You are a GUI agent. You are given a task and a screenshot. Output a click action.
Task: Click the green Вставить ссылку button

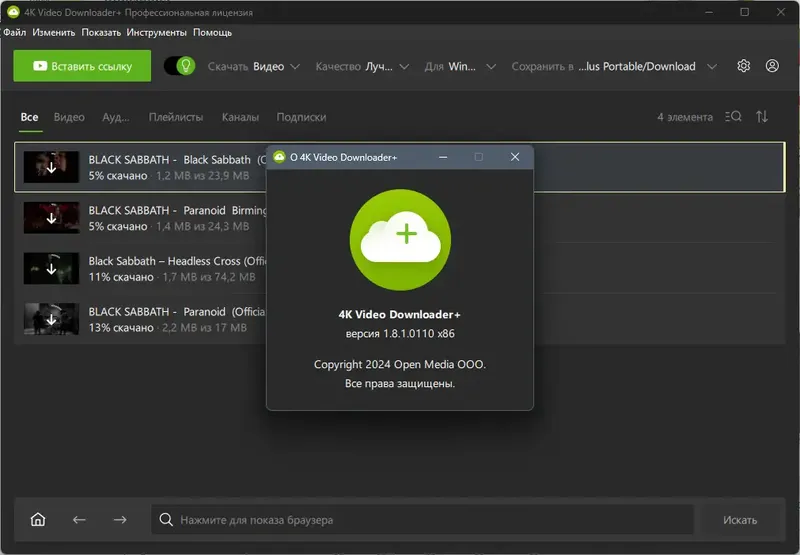click(x=82, y=66)
